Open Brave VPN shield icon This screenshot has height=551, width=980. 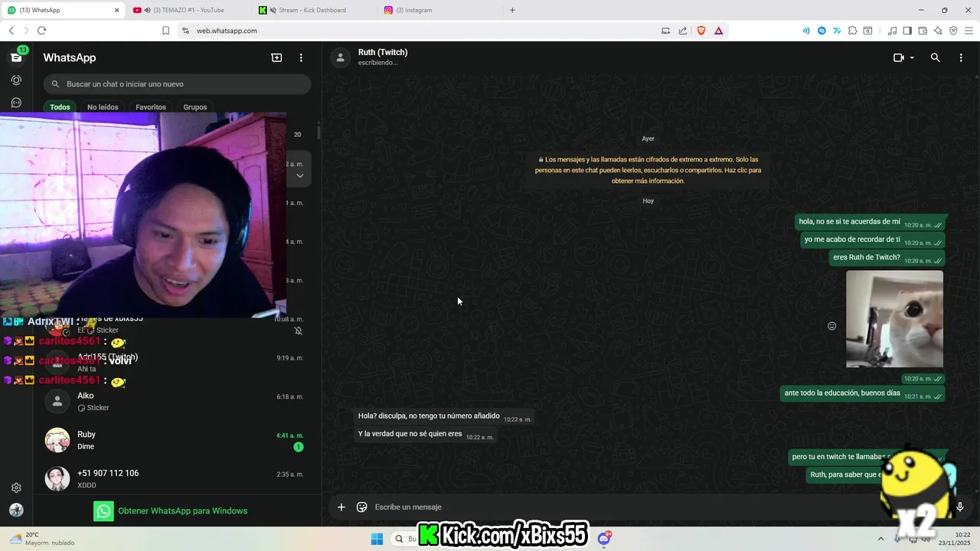click(953, 31)
